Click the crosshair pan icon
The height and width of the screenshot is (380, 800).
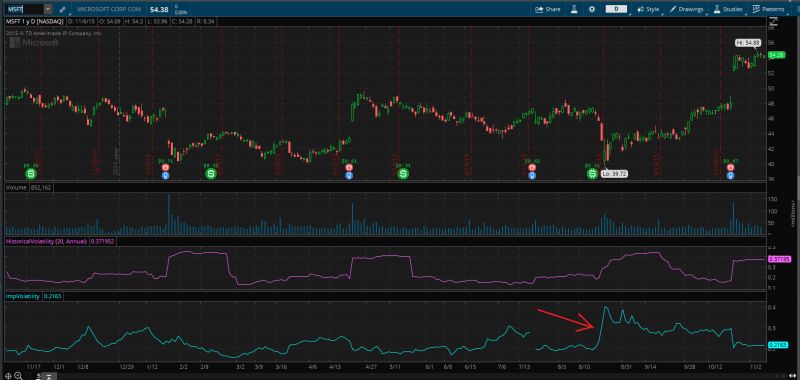[x=8, y=376]
